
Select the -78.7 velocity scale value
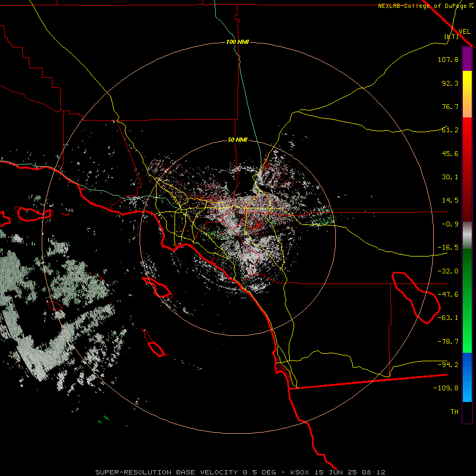(448, 342)
